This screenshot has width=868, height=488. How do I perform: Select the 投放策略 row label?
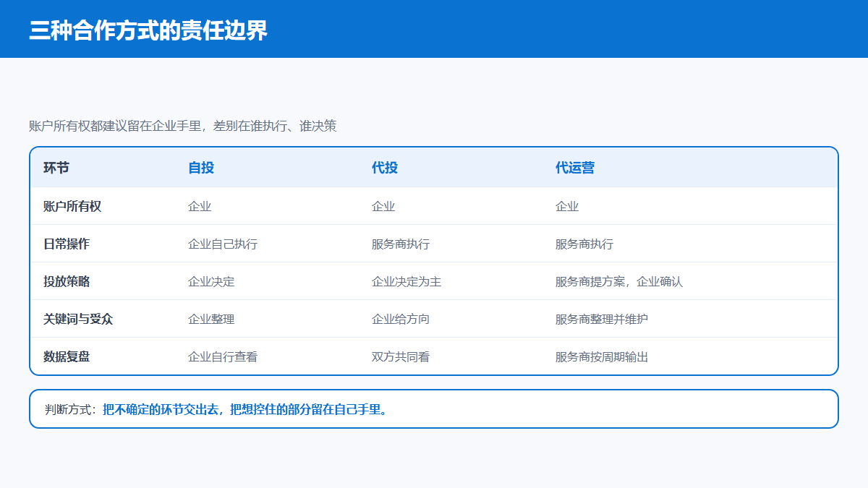(67, 281)
